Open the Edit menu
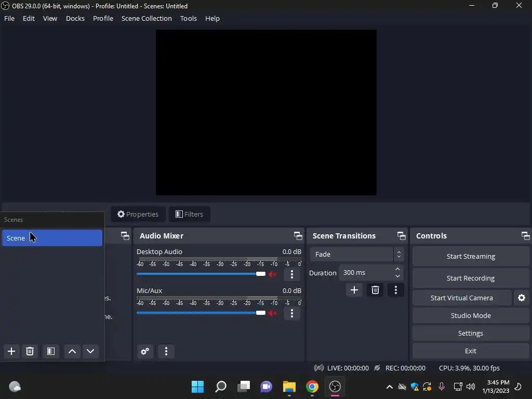Image resolution: width=532 pixels, height=399 pixels. pyautogui.click(x=29, y=18)
